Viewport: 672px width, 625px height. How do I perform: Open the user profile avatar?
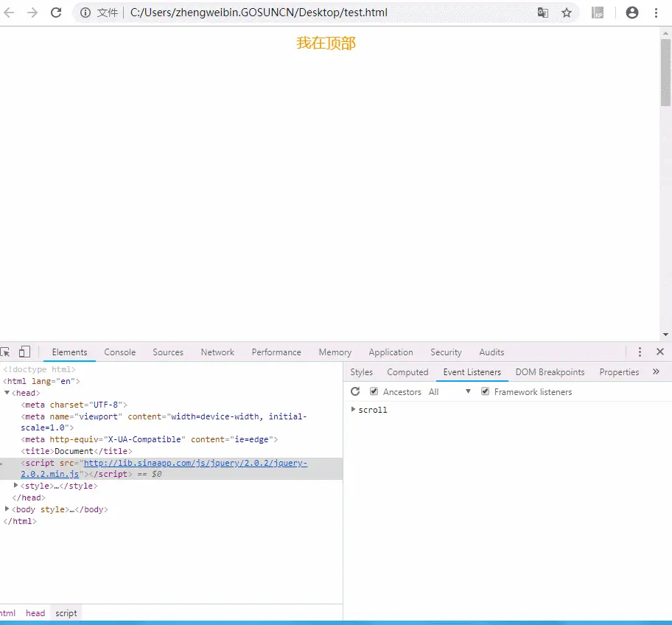click(632, 13)
